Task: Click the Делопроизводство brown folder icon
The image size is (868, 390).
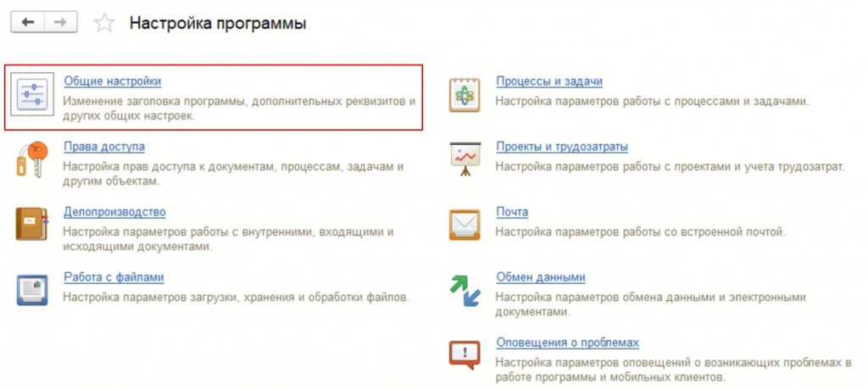Action: pos(32,224)
